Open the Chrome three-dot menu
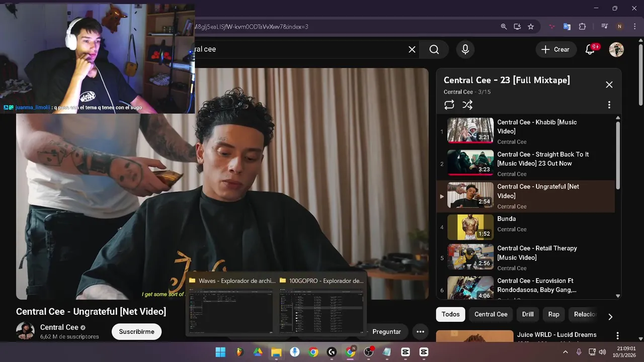644x362 pixels. point(634,27)
